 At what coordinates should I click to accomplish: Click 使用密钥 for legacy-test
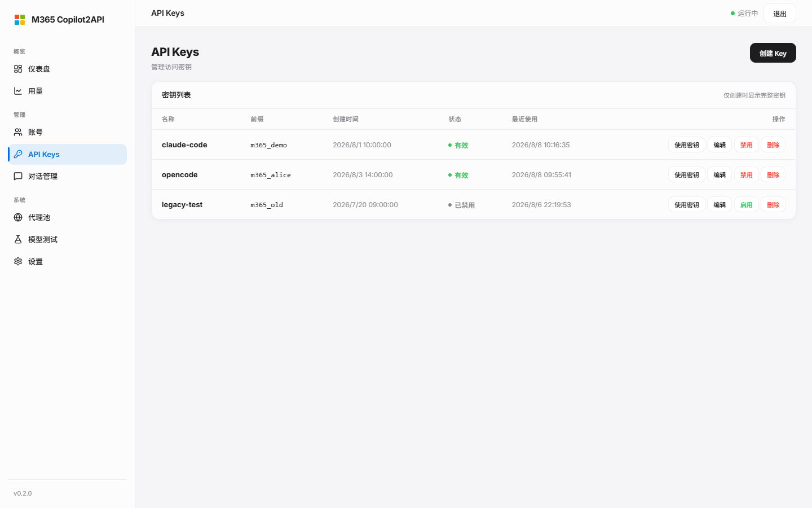click(687, 205)
